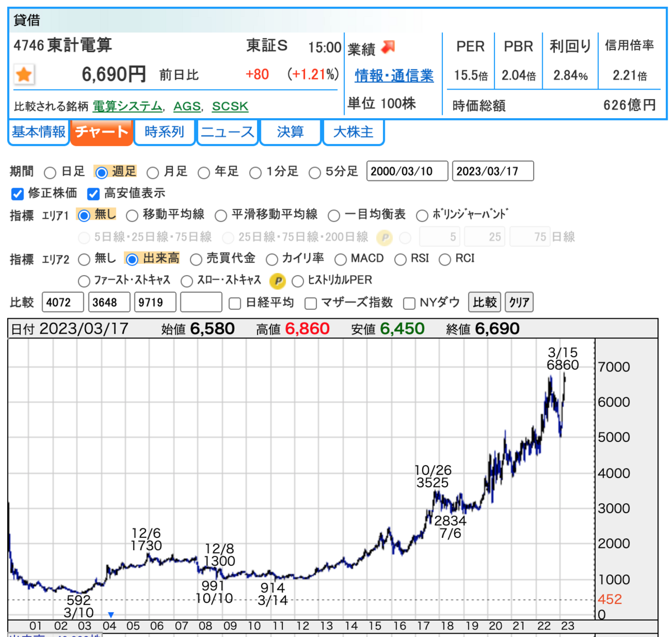672x637 pixels.
Task: Select 日足 period radio button
Action: pos(50,173)
